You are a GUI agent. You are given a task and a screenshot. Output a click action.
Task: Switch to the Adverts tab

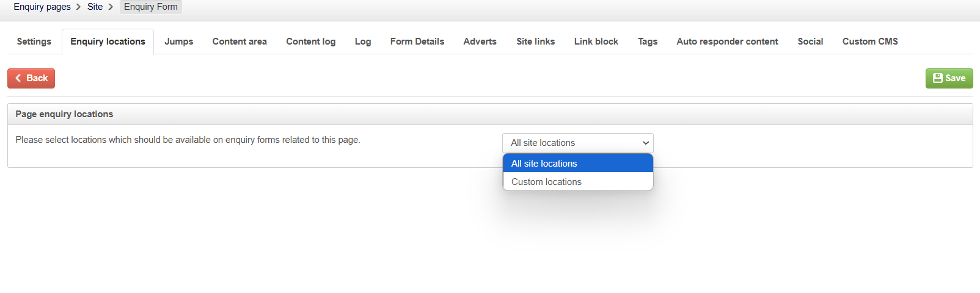(x=480, y=42)
